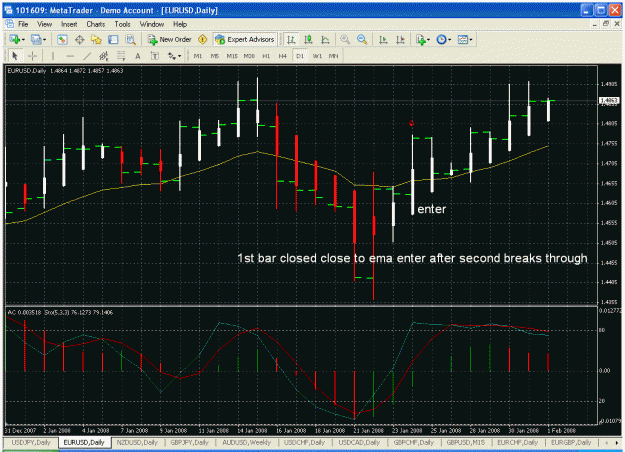Open the Charts menu
Screen dimensions: 625x452
click(96, 24)
